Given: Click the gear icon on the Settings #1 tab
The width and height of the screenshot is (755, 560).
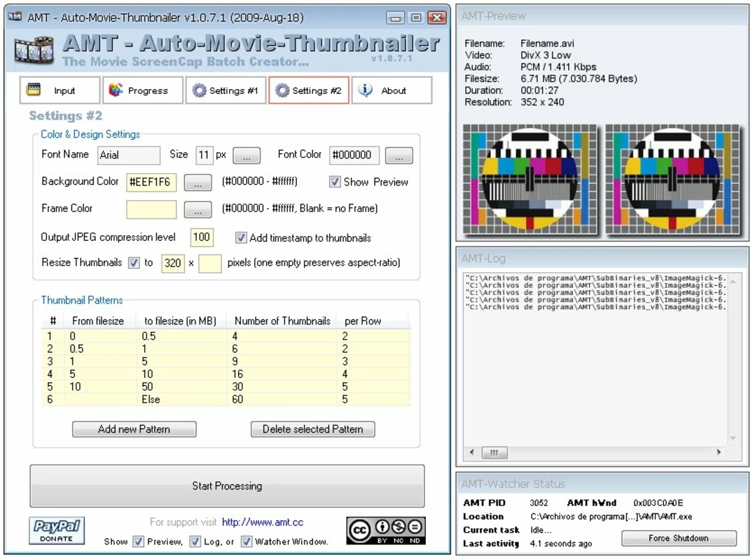Looking at the screenshot, I should point(199,90).
